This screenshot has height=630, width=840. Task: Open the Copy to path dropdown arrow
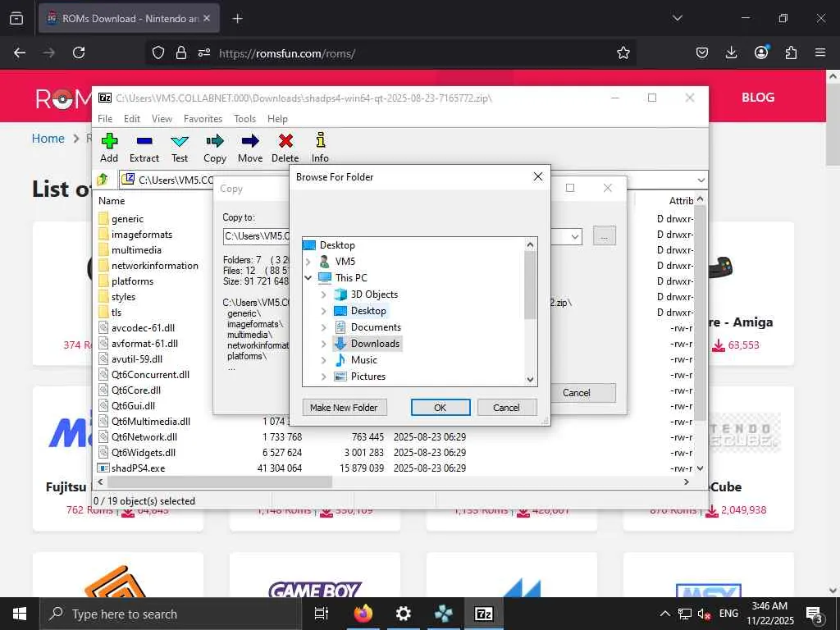575,236
